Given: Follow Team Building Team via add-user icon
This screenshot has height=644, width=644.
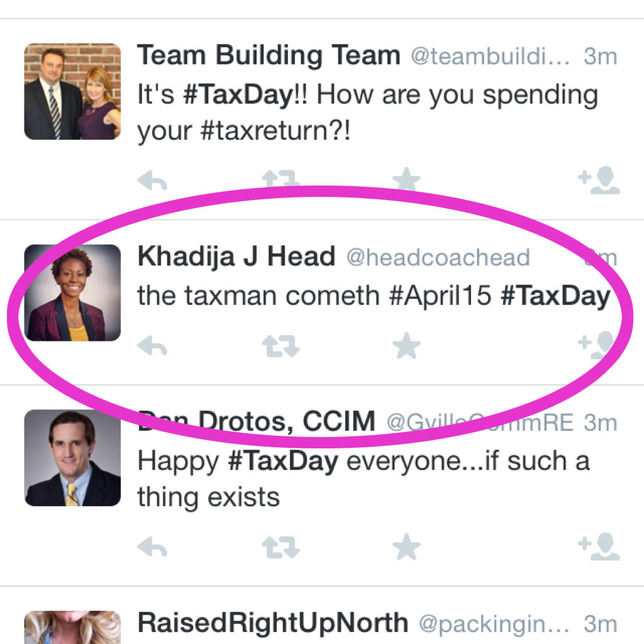Looking at the screenshot, I should coord(599,180).
